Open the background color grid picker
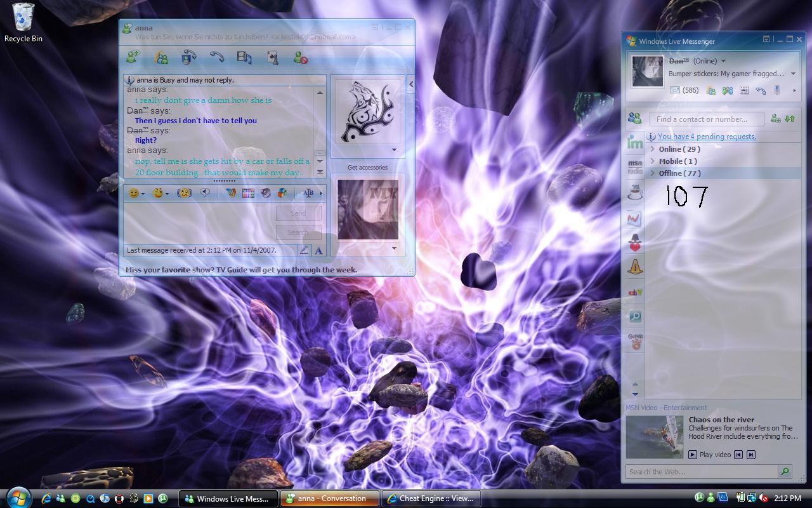Screen dimensions: 812x508 click(x=248, y=193)
